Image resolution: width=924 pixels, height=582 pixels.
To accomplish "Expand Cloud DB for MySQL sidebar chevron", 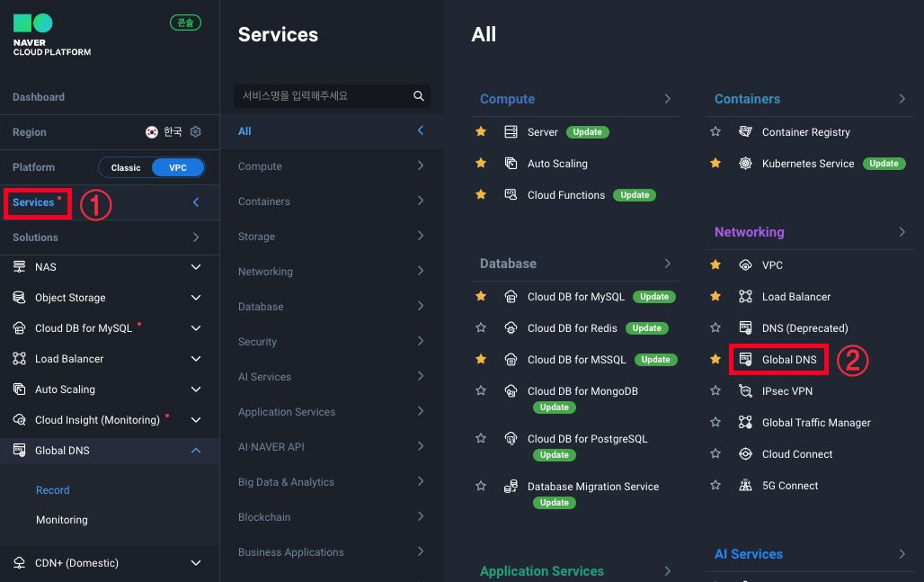I will 196,327.
